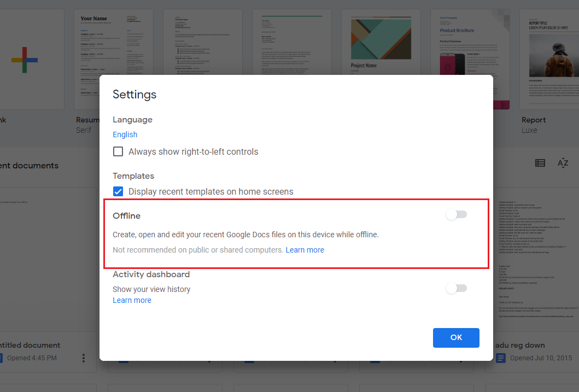The width and height of the screenshot is (579, 392).
Task: Uncheck Display recent templates on home screens
Action: 118,191
